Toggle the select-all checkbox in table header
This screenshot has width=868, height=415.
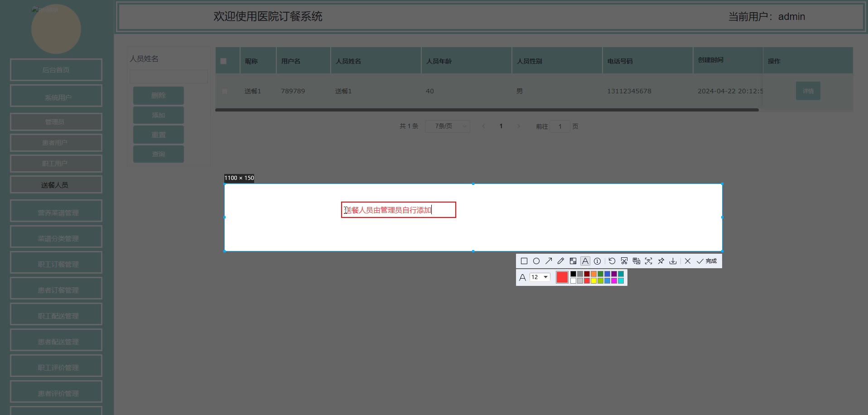(223, 61)
